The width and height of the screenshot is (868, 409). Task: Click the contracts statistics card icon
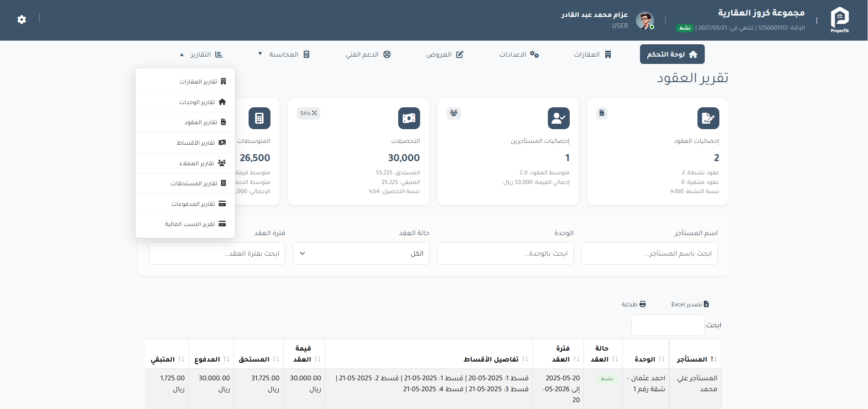708,118
